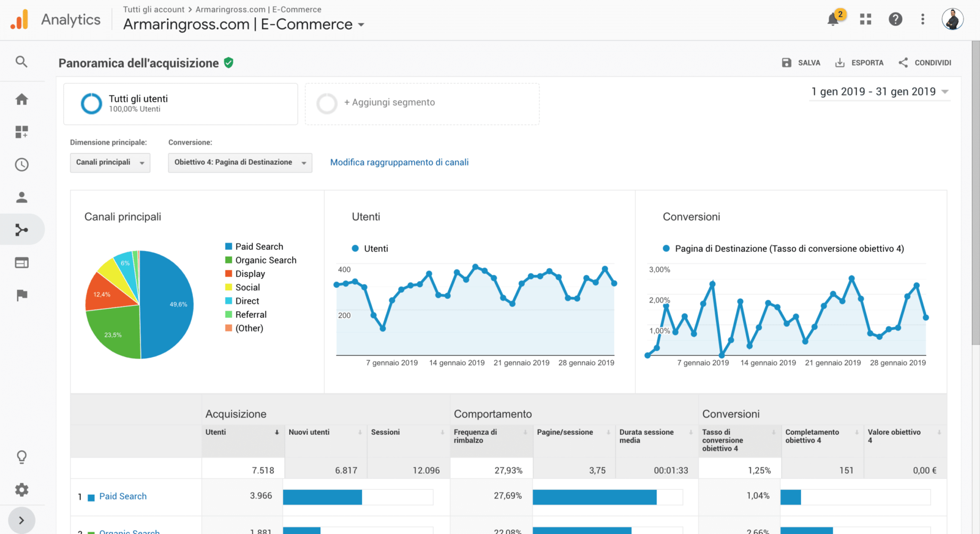Click the Direct legend entry

point(242,301)
